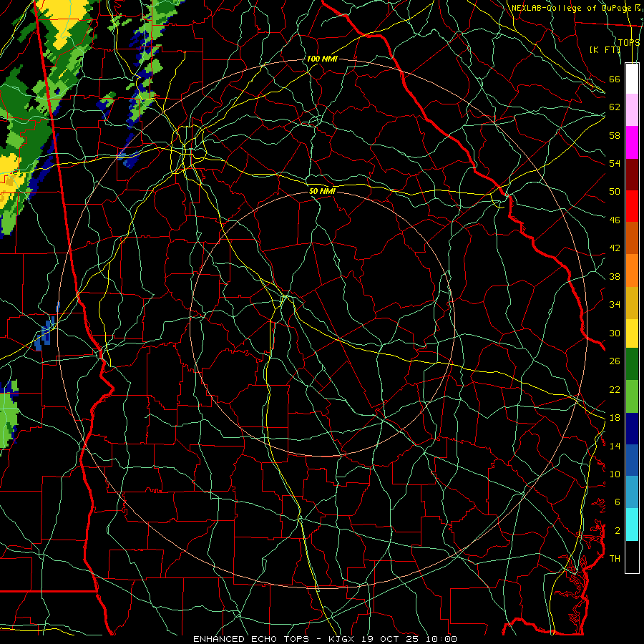Click the cyan 10 kft legend color

[x=632, y=525]
